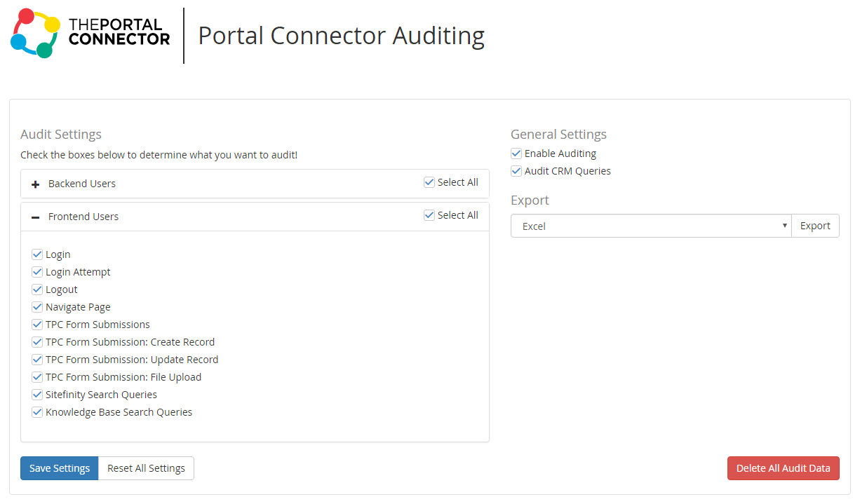Click Delete All Audit Data button
860x504 pixels.
click(x=783, y=468)
